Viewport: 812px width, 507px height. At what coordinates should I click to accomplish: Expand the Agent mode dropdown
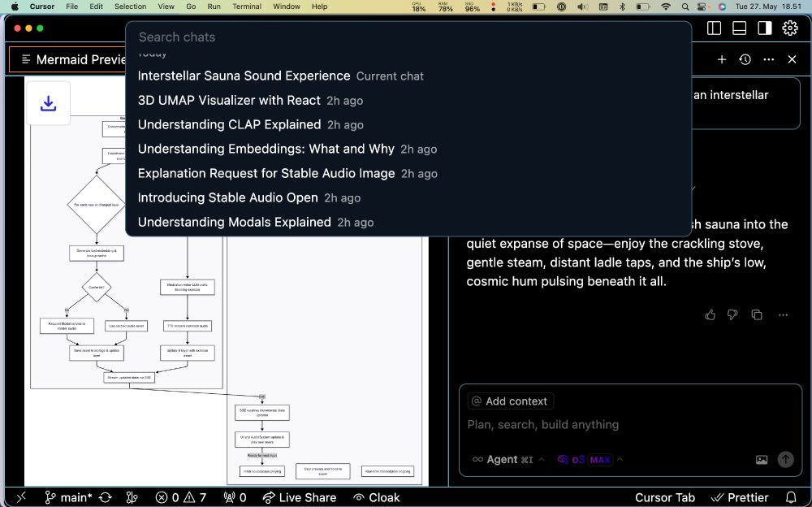(508, 459)
